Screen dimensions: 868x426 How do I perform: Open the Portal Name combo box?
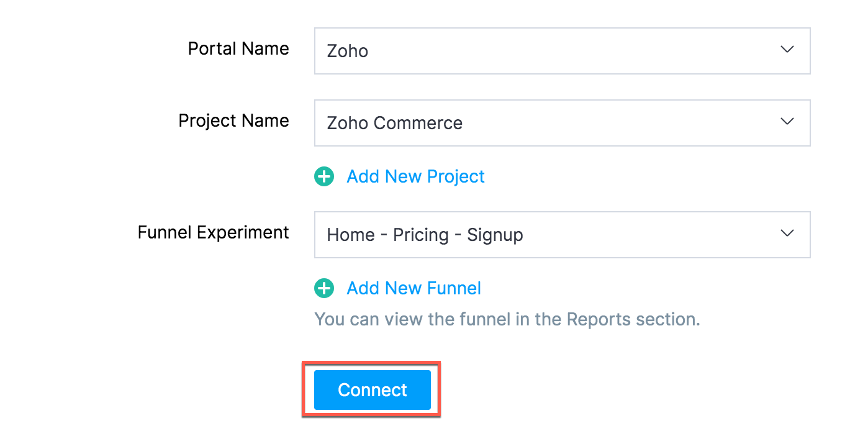coord(561,51)
